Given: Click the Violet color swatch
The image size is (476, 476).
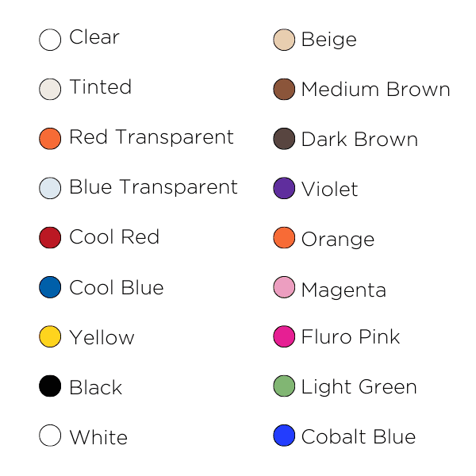Looking at the screenshot, I should tap(284, 188).
